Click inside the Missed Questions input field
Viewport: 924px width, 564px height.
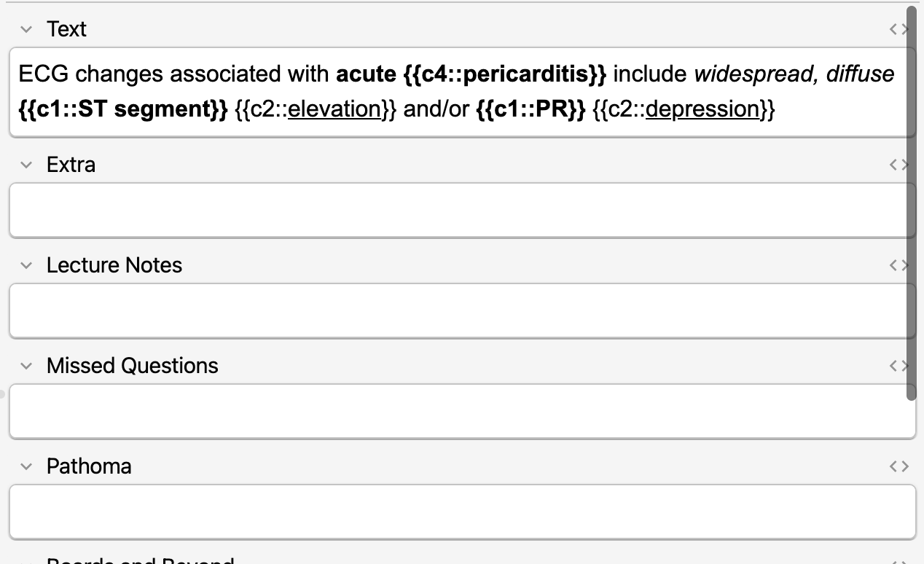tap(462, 411)
